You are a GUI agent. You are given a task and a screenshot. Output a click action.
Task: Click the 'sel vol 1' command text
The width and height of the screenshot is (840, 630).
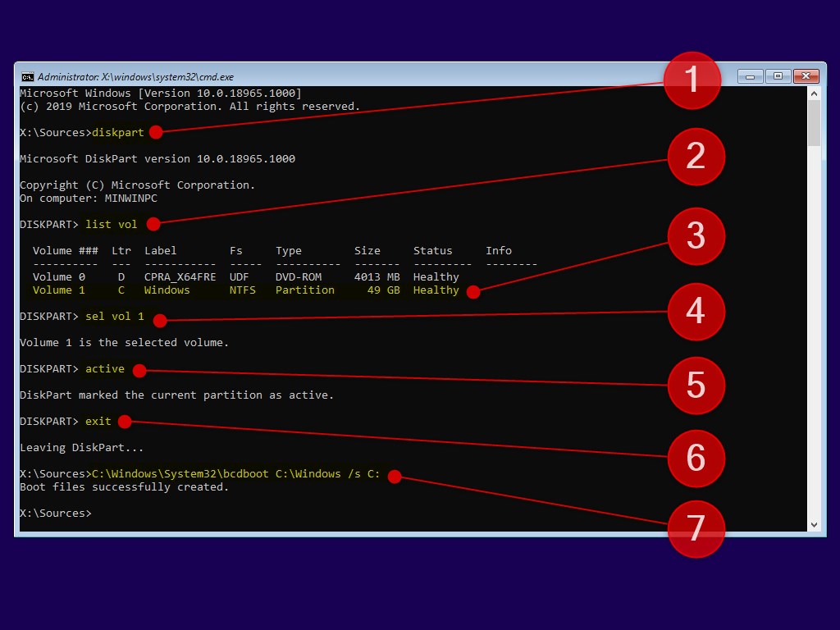pos(115,316)
